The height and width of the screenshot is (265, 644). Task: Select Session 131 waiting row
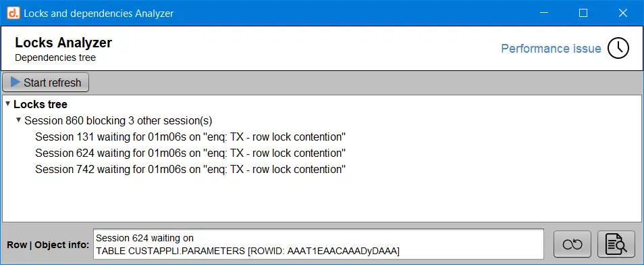click(190, 137)
